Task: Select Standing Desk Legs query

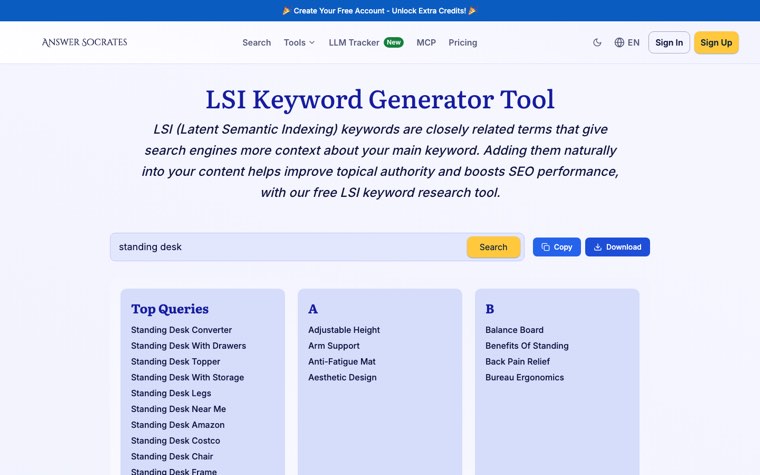Action: pos(171,393)
